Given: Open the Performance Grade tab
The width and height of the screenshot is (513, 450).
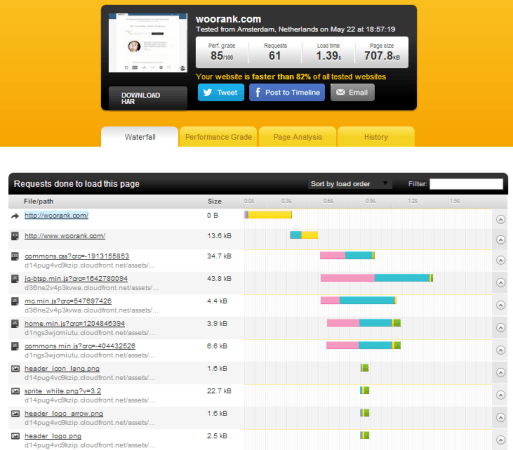Looking at the screenshot, I should [x=218, y=137].
